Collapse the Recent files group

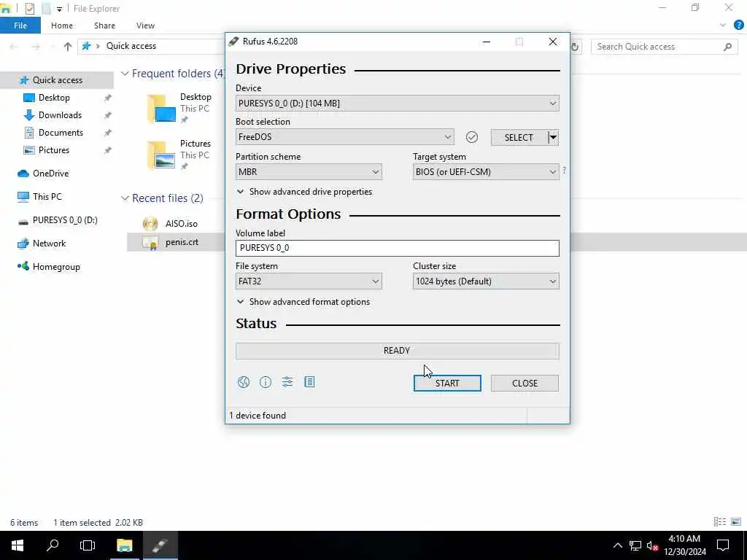pos(125,198)
